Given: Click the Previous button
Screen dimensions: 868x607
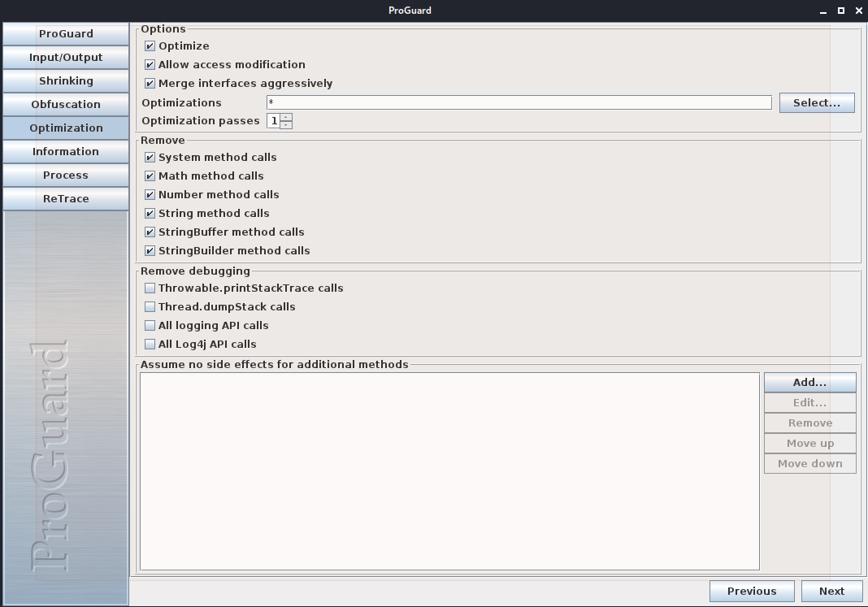Looking at the screenshot, I should point(752,591).
